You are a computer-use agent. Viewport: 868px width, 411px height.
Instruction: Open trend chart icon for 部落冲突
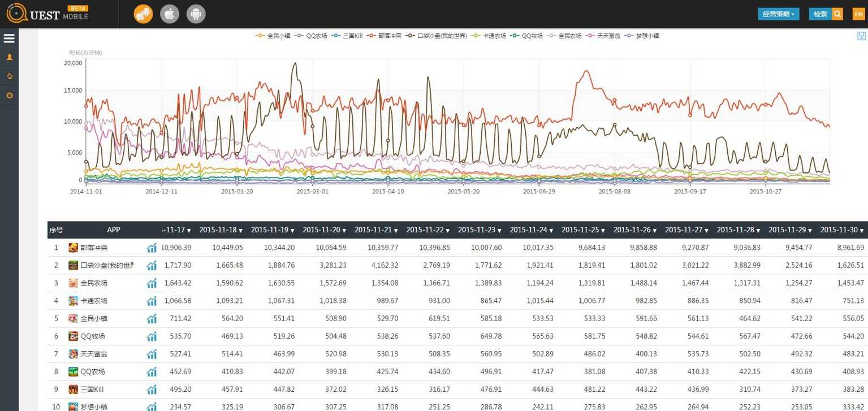[152, 248]
